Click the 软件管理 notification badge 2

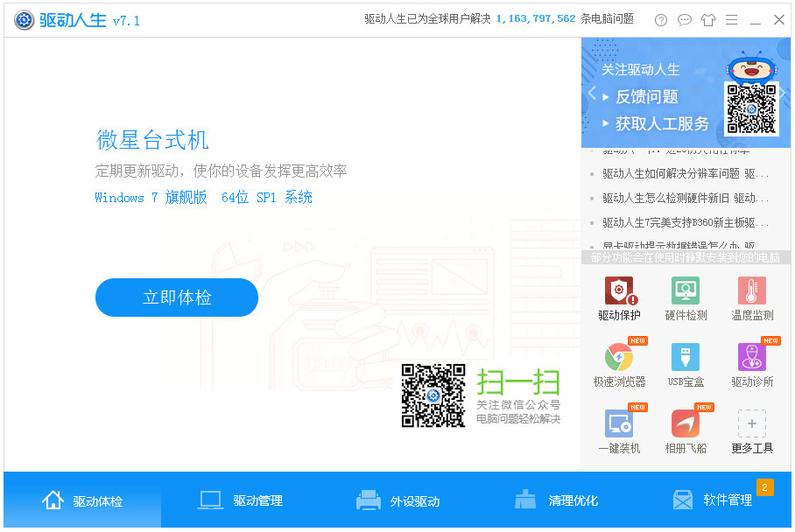764,487
